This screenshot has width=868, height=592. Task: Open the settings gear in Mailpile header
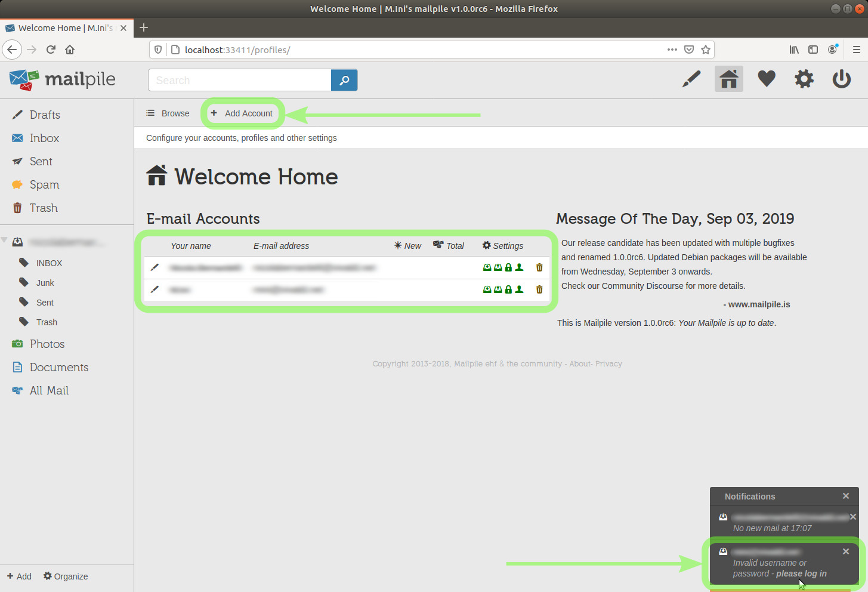click(x=804, y=79)
